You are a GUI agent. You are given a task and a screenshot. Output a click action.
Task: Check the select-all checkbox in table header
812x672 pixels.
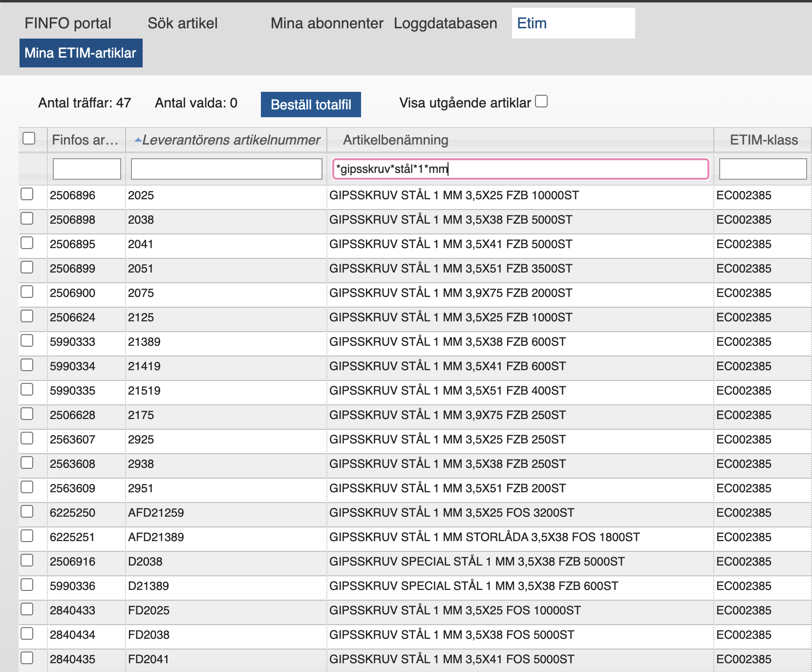pos(29,139)
